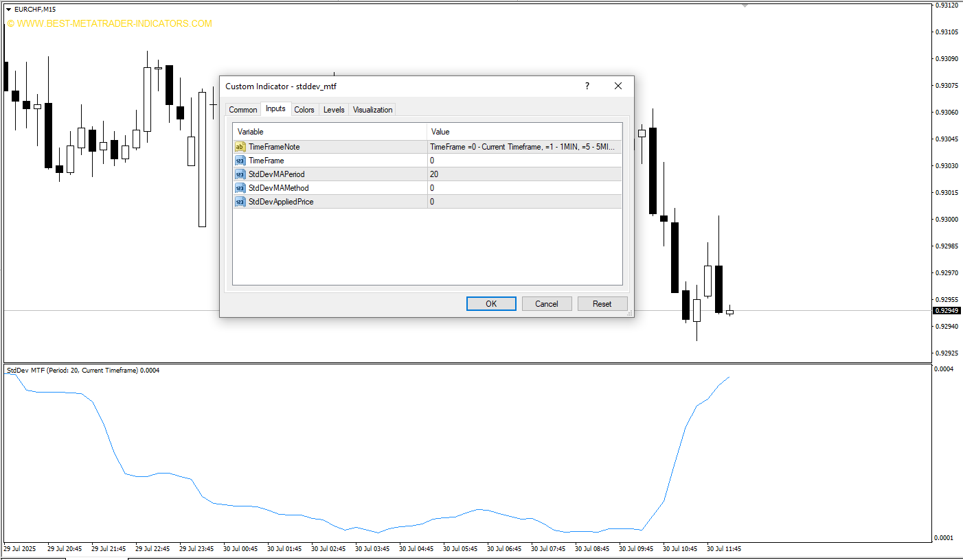Select the TimeFrame value cell
Image resolution: width=963 pixels, height=560 pixels.
click(524, 161)
